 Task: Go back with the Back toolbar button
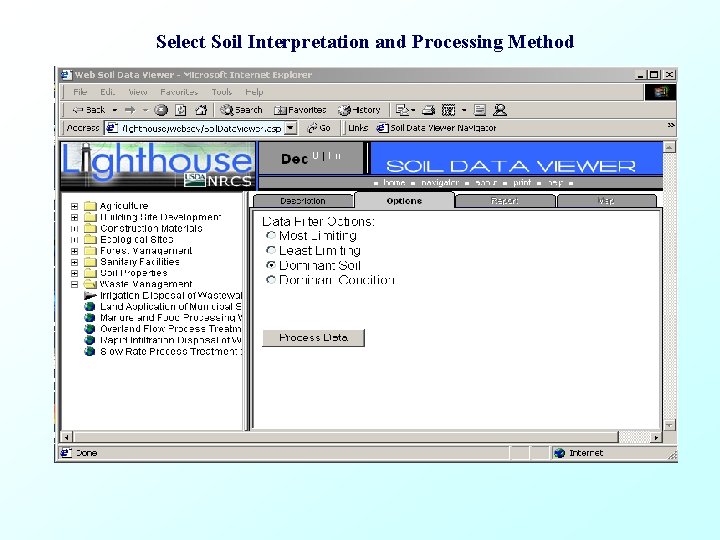pos(90,110)
